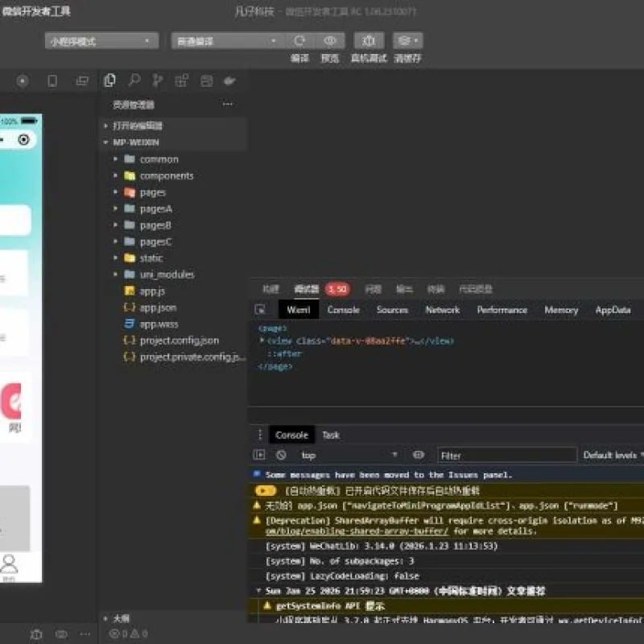Switch to the AppData tab
The height and width of the screenshot is (644, 644).
point(613,310)
